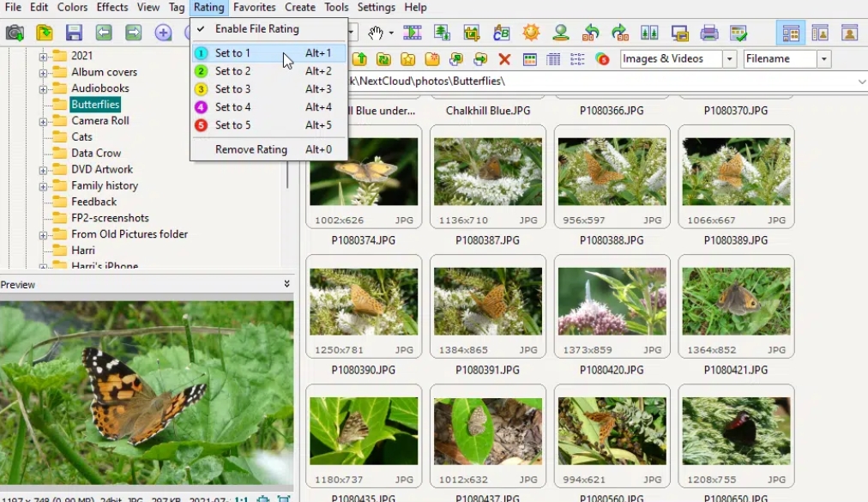Toggle Enable File Rating in the menu
868x502 pixels.
pos(257,28)
